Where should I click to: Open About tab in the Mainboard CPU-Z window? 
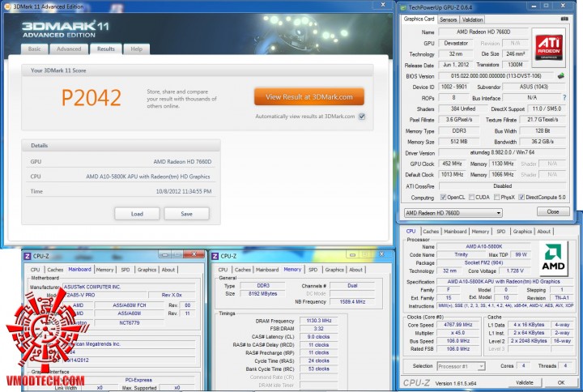(168, 270)
